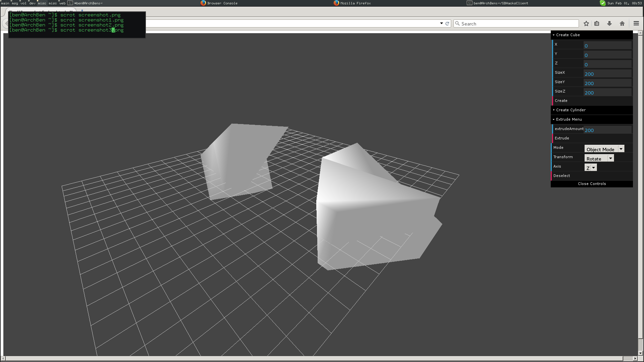Bookmark this page with star icon
The width and height of the screenshot is (644, 362).
click(x=586, y=23)
